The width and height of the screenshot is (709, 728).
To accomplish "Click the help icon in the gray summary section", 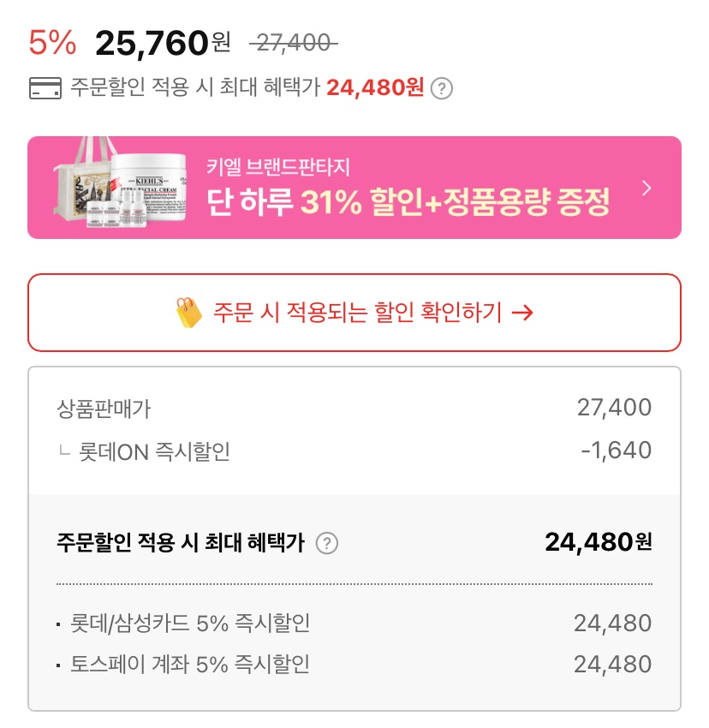I will (327, 543).
